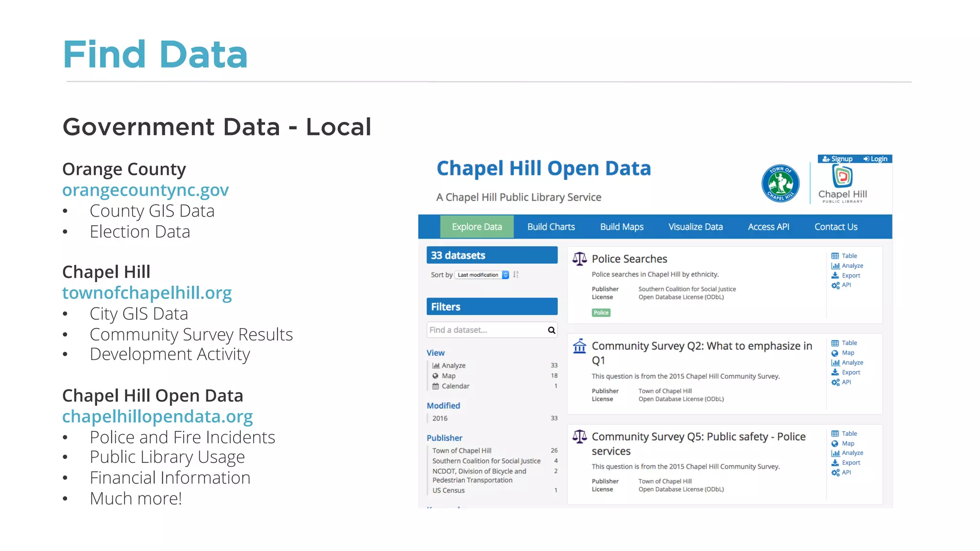This screenshot has width=980, height=551.
Task: Click 'Police searches in Chapel Hill by ethnicity.'
Action: tap(655, 274)
